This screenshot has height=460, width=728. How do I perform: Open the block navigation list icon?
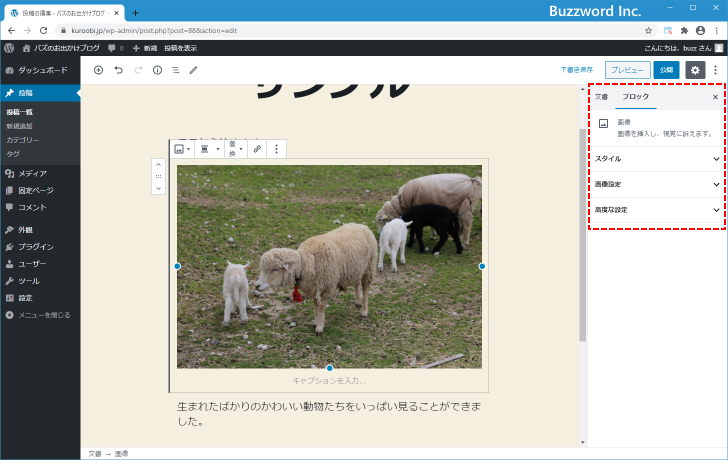176,70
